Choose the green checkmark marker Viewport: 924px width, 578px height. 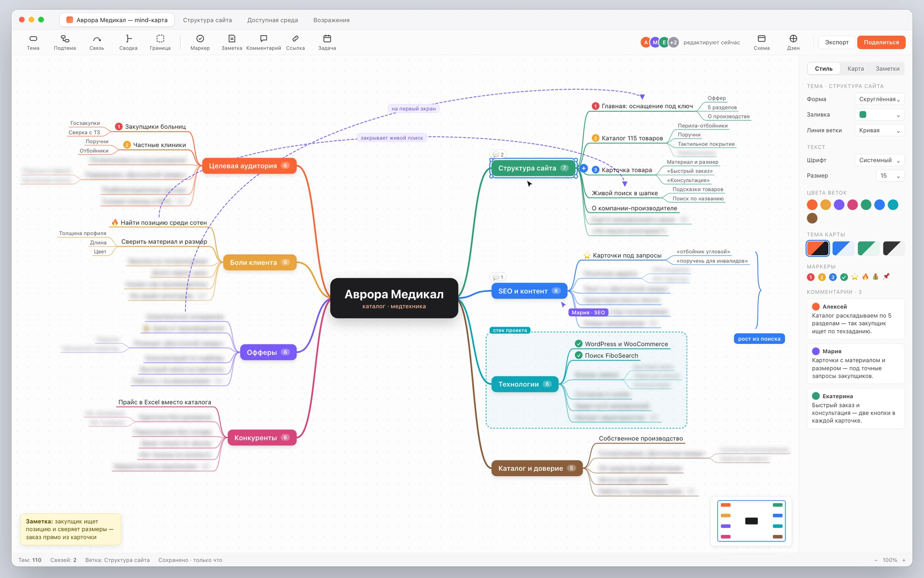(x=844, y=277)
